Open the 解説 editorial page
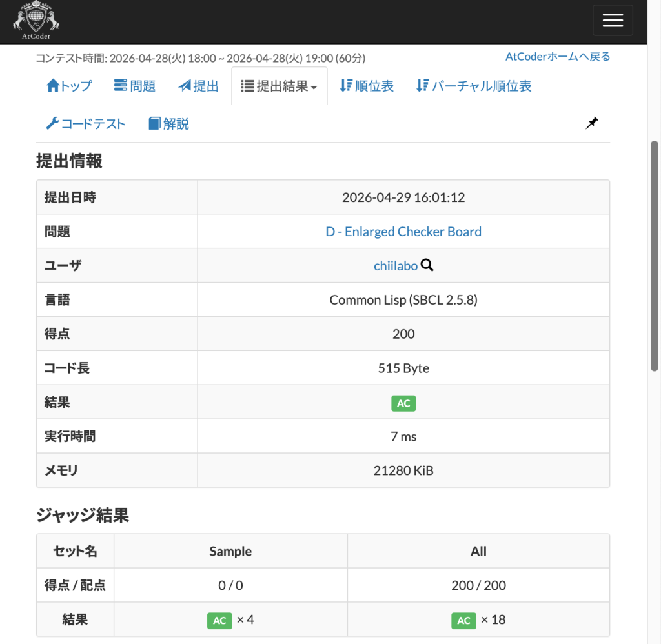661x644 pixels. pos(168,124)
